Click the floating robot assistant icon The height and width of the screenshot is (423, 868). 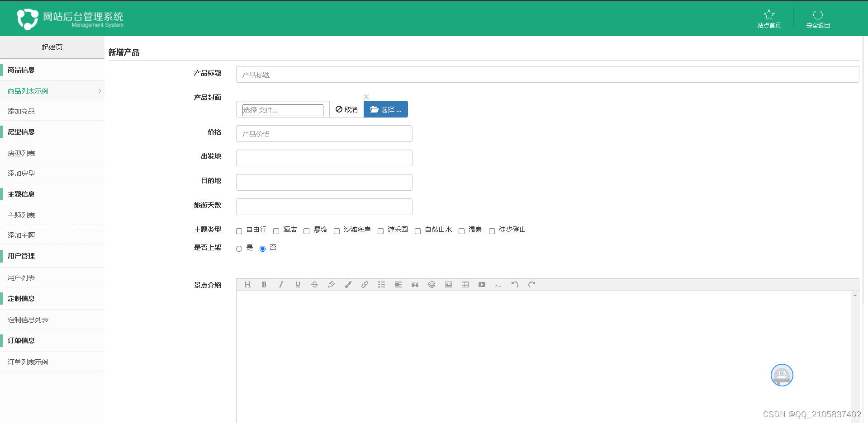(x=782, y=375)
